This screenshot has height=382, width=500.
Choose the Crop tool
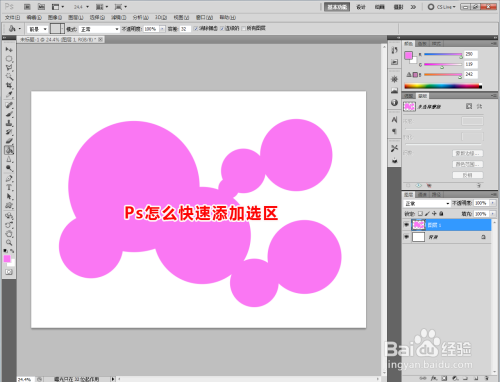tap(9, 86)
